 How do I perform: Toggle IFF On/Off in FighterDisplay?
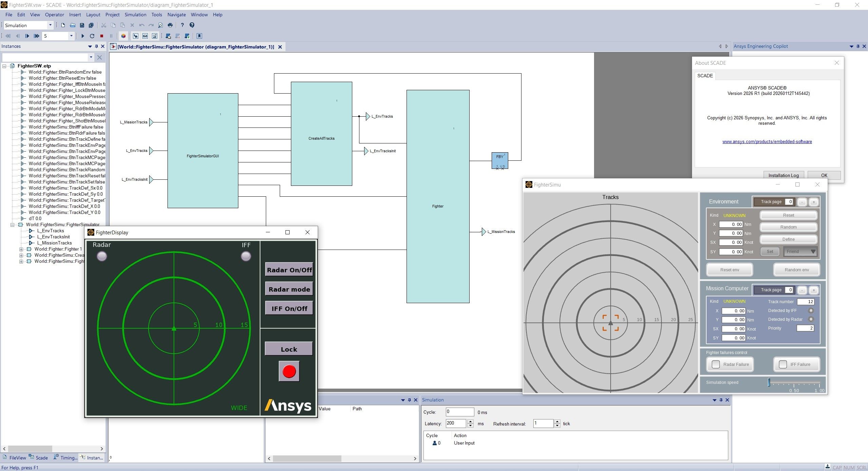289,309
